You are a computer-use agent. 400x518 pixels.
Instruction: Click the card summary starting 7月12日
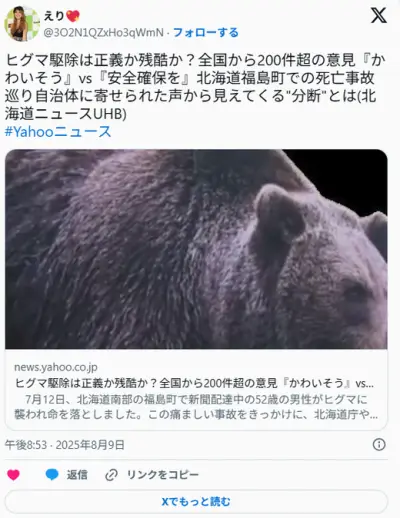pyautogui.click(x=196, y=407)
